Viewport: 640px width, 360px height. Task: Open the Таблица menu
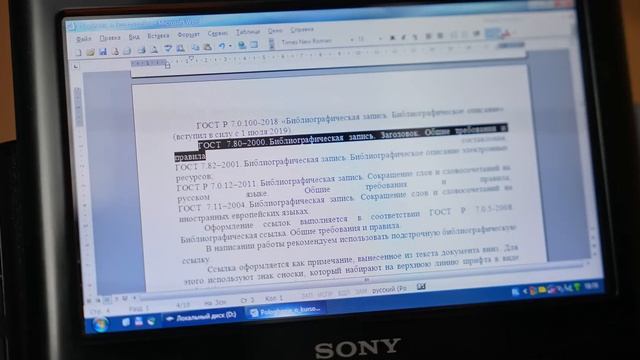247,32
